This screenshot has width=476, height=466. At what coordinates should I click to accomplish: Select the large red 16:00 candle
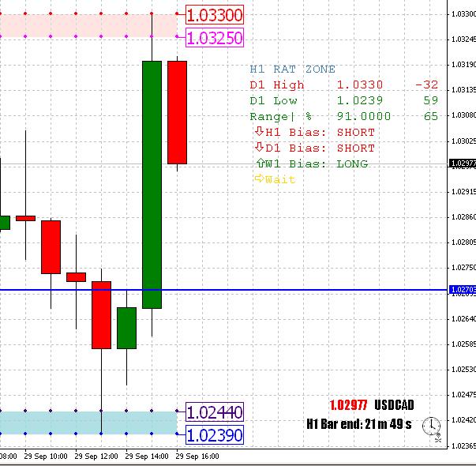click(x=177, y=112)
